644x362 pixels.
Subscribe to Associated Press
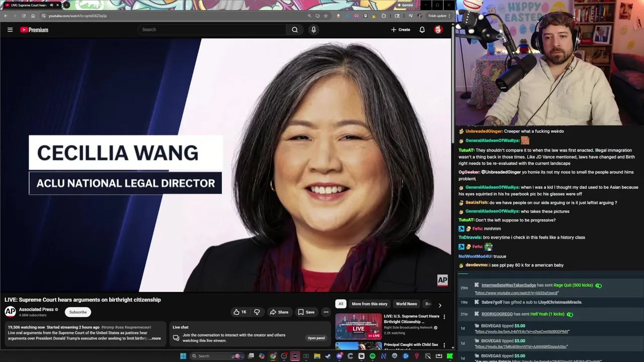pos(78,312)
